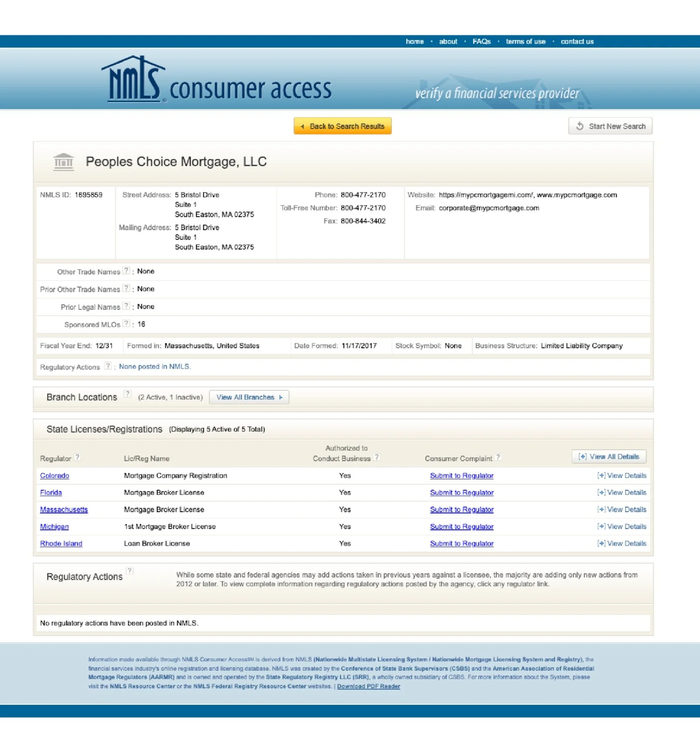Click View All Branches button
This screenshot has height=740, width=700.
[249, 397]
